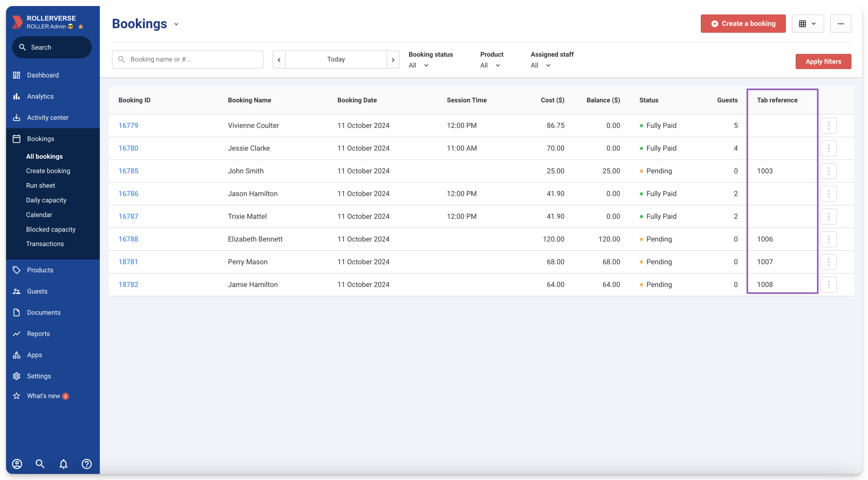Open Run sheet in sidebar submenu

[x=40, y=186]
